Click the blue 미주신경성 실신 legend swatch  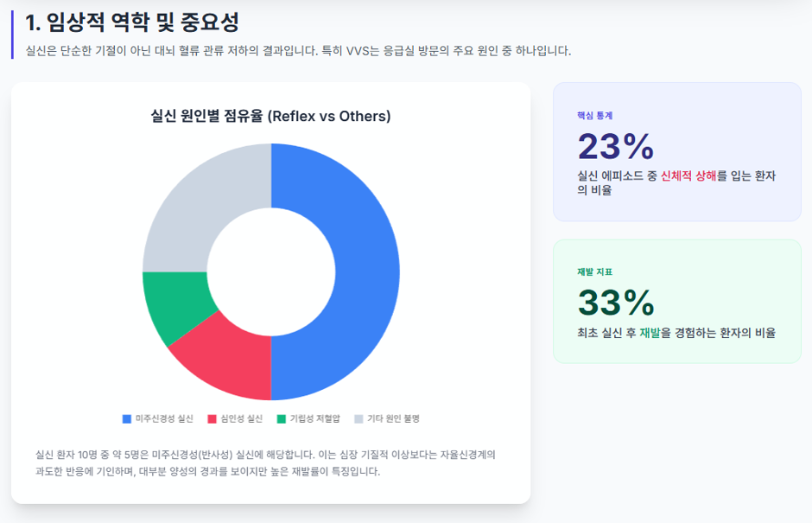[127, 418]
